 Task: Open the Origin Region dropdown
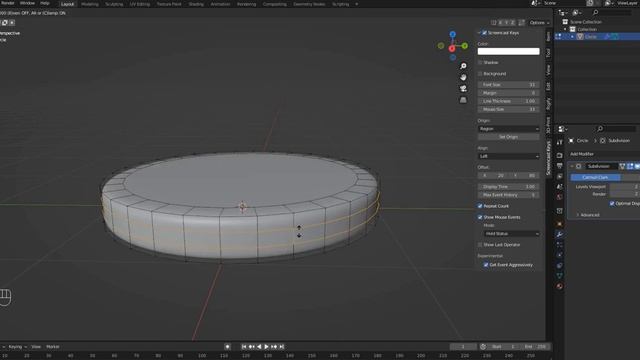[509, 129]
